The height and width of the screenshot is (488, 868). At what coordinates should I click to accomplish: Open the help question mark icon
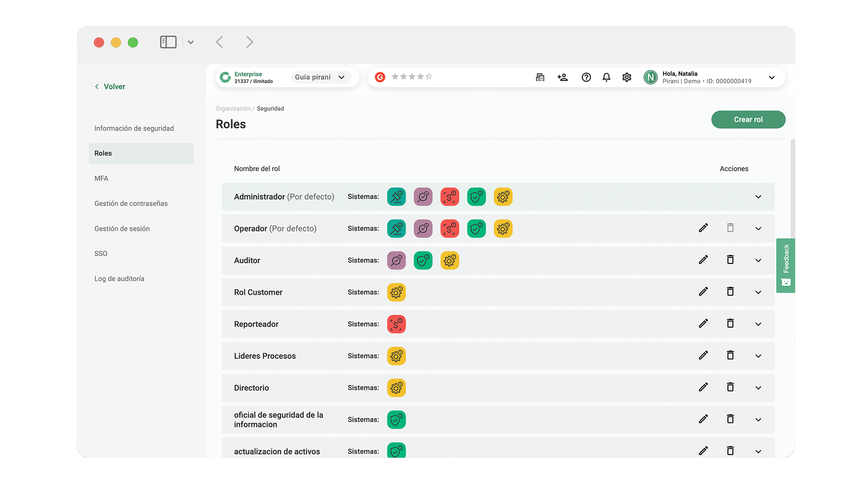[x=586, y=77]
